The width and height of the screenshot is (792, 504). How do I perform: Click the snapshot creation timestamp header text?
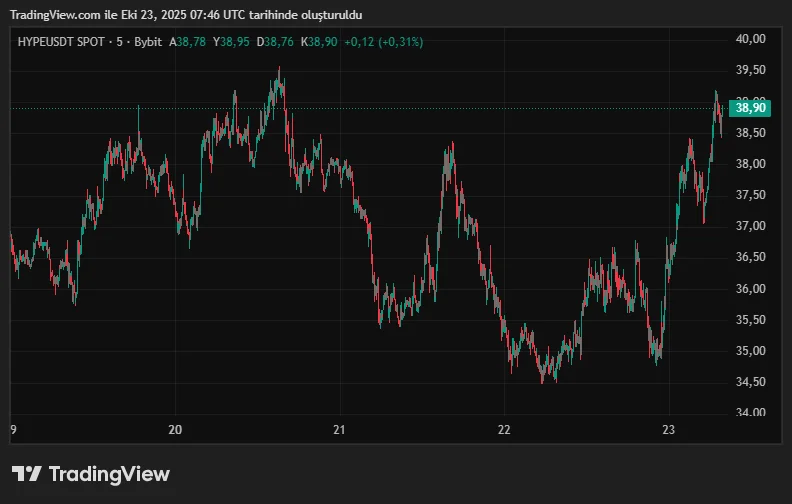tap(188, 15)
